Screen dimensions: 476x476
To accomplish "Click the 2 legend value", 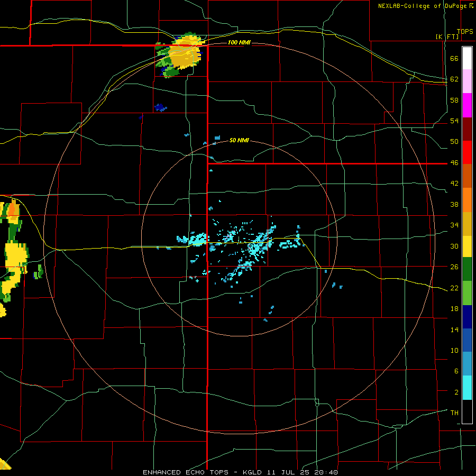I will [x=456, y=392].
